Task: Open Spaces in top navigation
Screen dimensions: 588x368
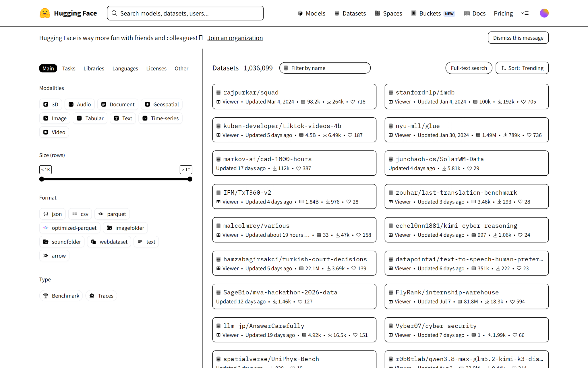Action: pos(388,13)
